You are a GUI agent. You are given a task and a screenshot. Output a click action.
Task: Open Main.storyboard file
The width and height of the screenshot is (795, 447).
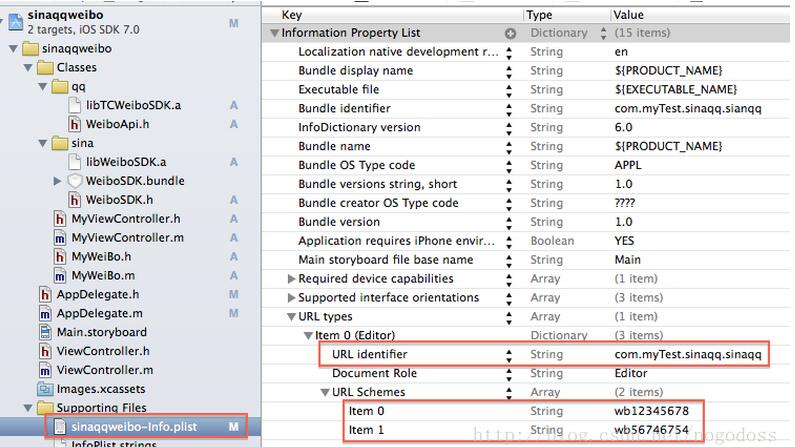coord(101,332)
